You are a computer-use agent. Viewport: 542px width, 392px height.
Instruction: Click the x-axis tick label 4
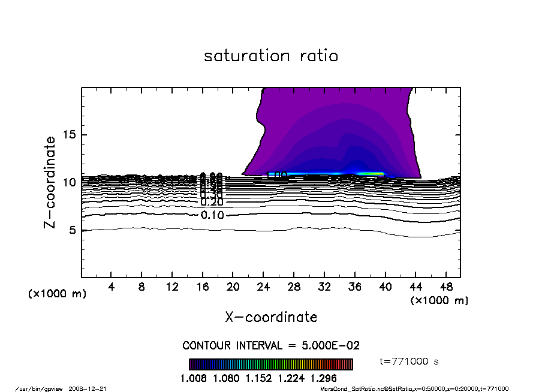point(111,287)
